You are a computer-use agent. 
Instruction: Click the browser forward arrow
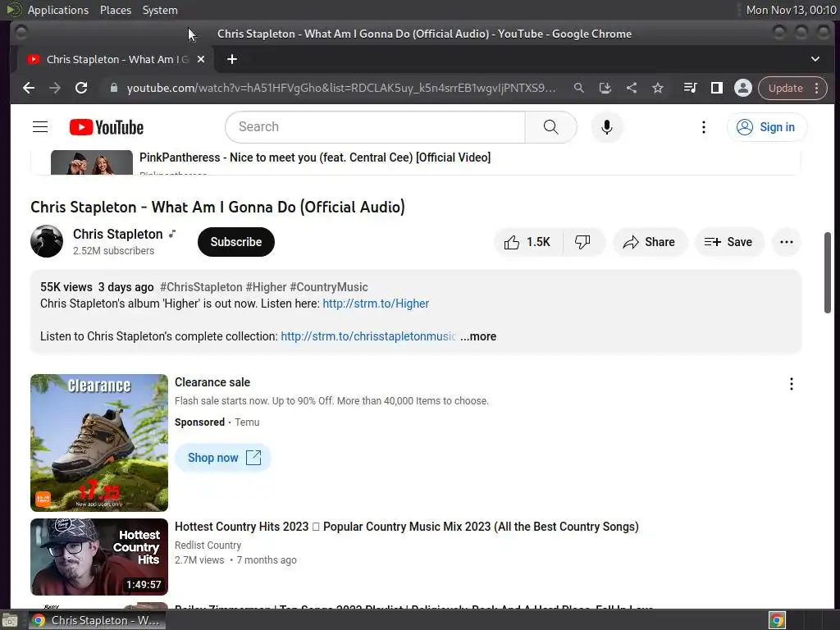55,88
